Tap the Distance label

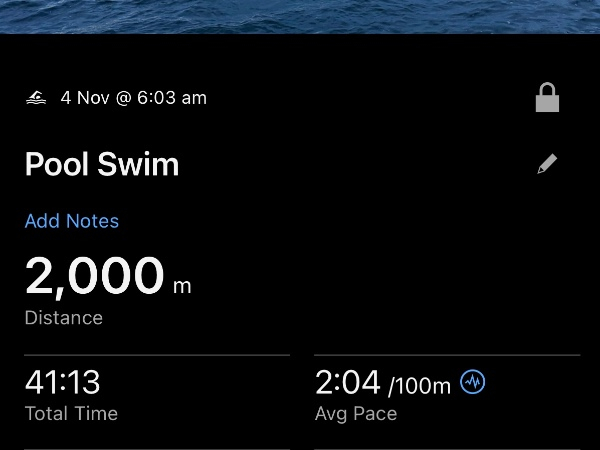64,318
